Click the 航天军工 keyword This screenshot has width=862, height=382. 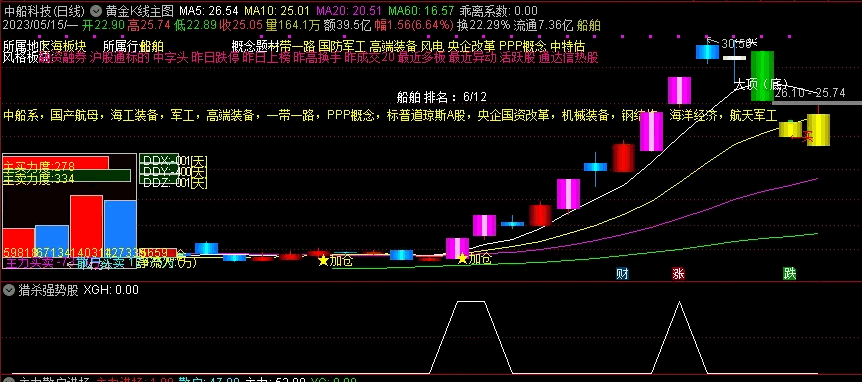(754, 115)
